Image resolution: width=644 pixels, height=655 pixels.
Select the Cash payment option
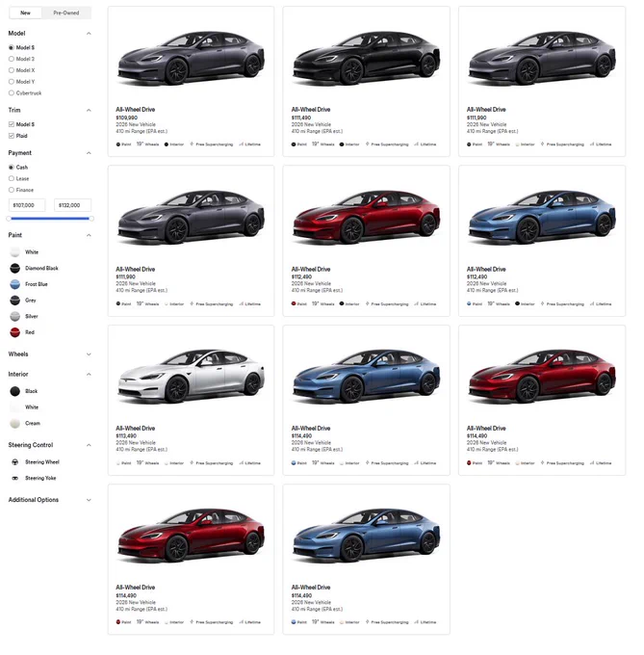(12, 167)
